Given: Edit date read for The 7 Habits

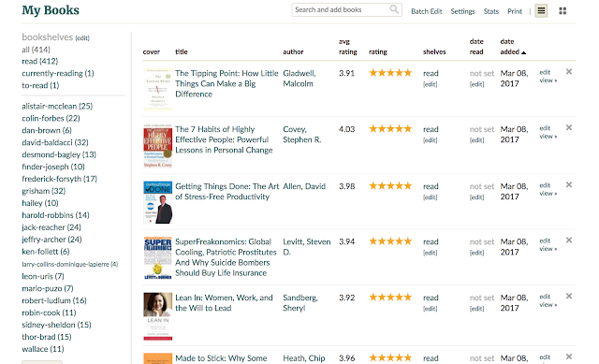Looking at the screenshot, I should point(476,140).
